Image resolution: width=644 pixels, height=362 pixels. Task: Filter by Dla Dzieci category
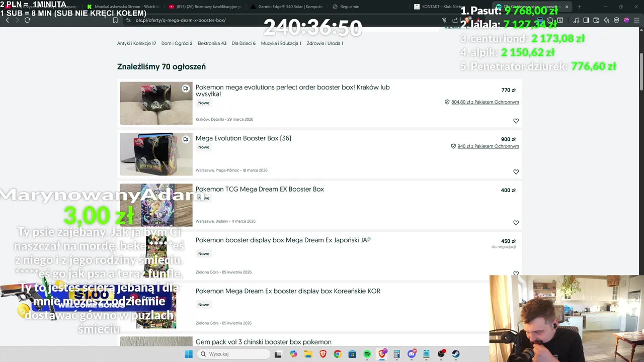(244, 43)
